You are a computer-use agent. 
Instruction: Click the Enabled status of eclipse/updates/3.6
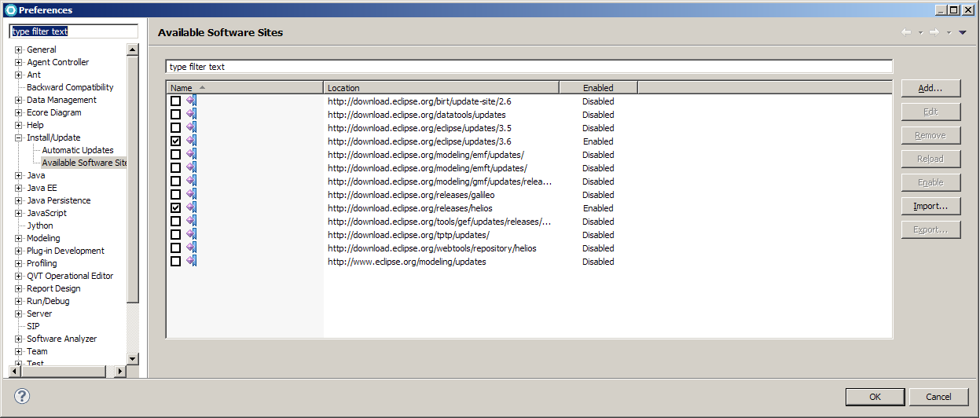tap(598, 141)
